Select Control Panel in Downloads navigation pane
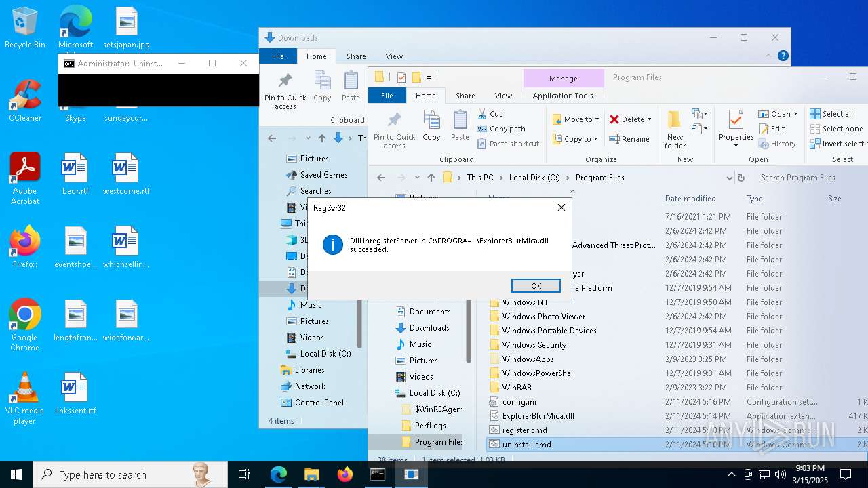The width and height of the screenshot is (868, 488). 319,403
